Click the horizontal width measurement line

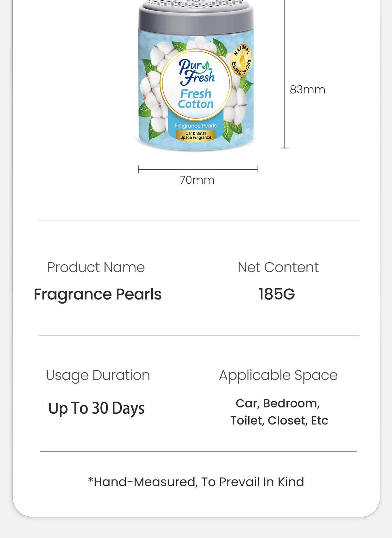click(x=198, y=170)
